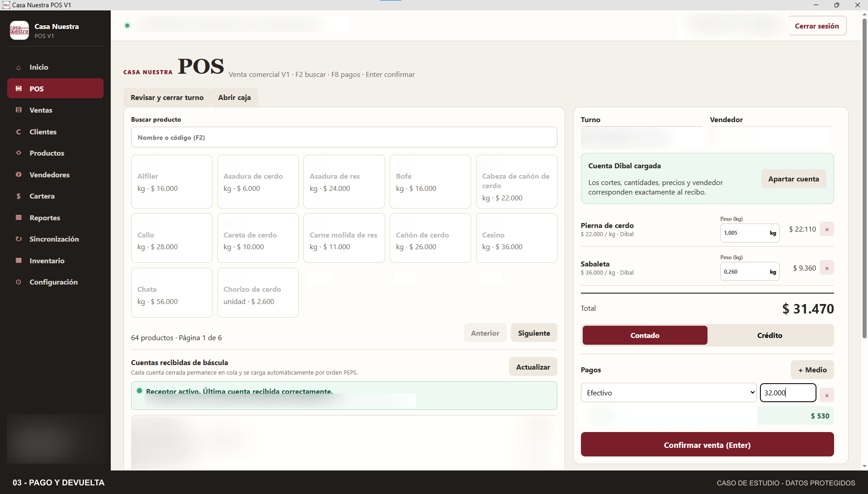Select Carne molida de res card

(x=344, y=238)
